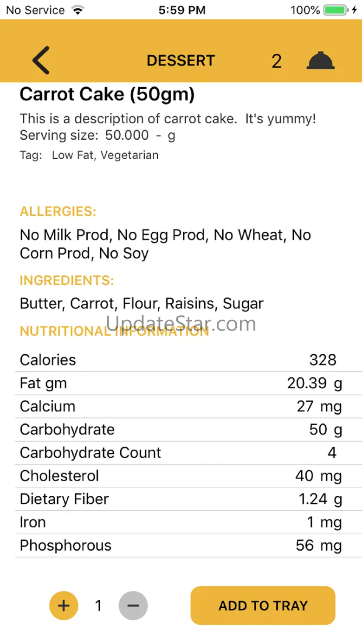
Task: Tap the Low Fat, Vegetarian tag text
Action: point(105,155)
